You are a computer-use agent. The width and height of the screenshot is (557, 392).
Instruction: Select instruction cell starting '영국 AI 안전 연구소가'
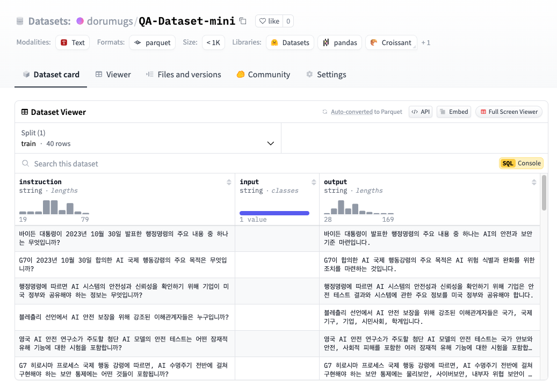point(125,343)
